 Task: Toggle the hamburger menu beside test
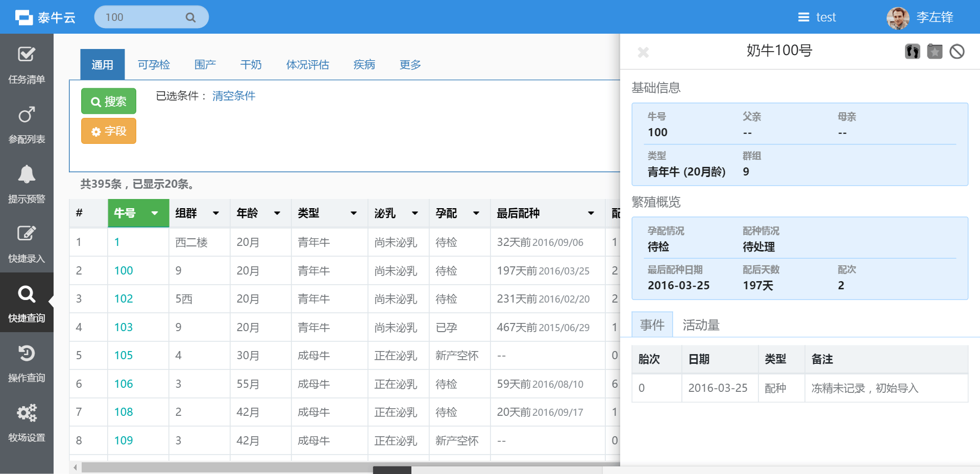803,17
